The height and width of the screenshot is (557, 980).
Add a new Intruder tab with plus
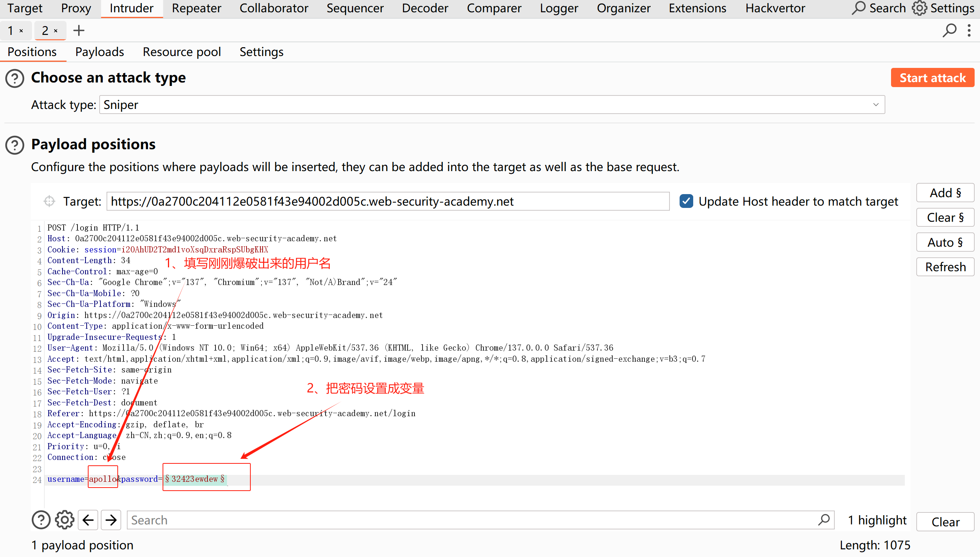click(79, 30)
